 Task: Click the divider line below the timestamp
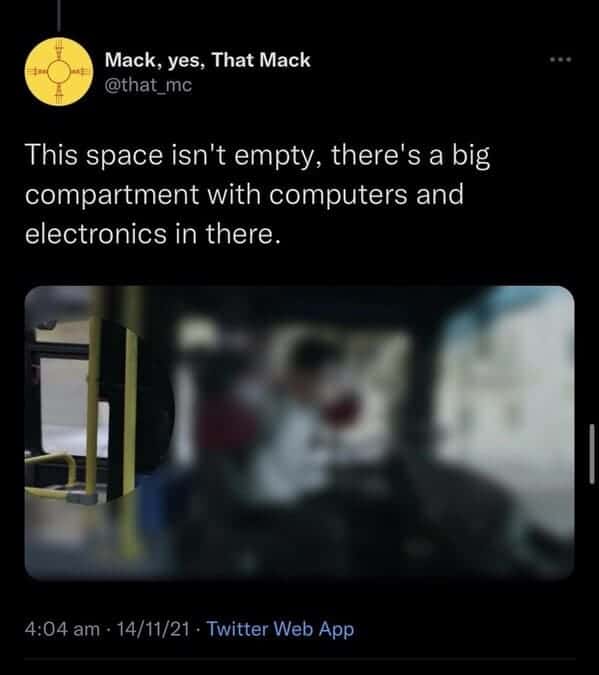[300, 658]
